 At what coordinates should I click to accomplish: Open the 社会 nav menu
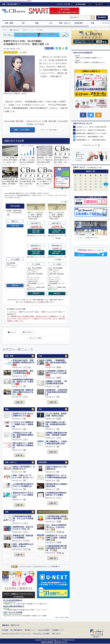click(x=51, y=23)
